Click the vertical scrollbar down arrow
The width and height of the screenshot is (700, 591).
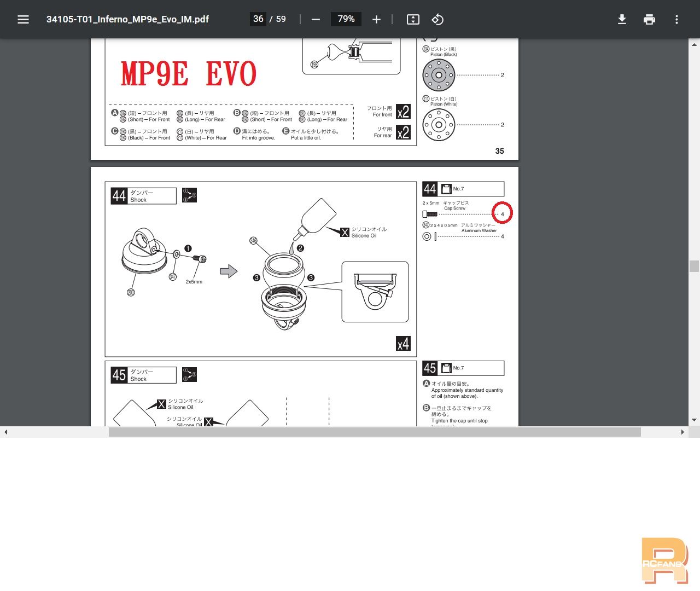coord(694,420)
